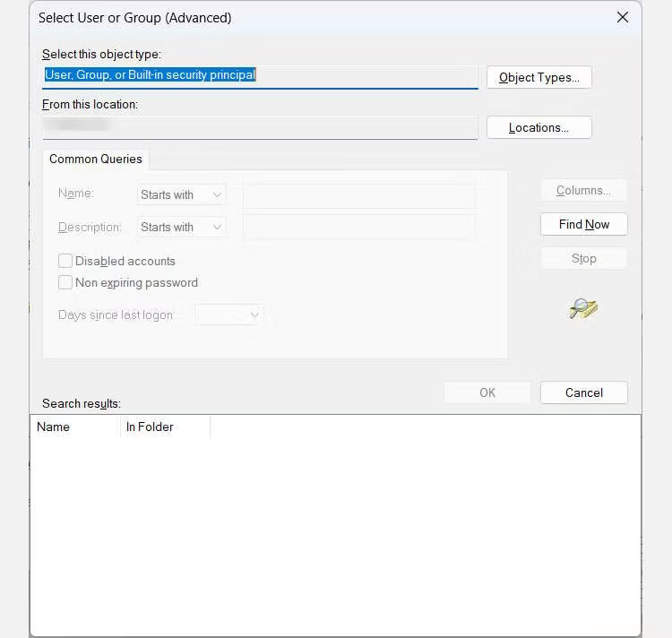The image size is (672, 638).
Task: Select the Common Queries tab
Action: [x=95, y=159]
